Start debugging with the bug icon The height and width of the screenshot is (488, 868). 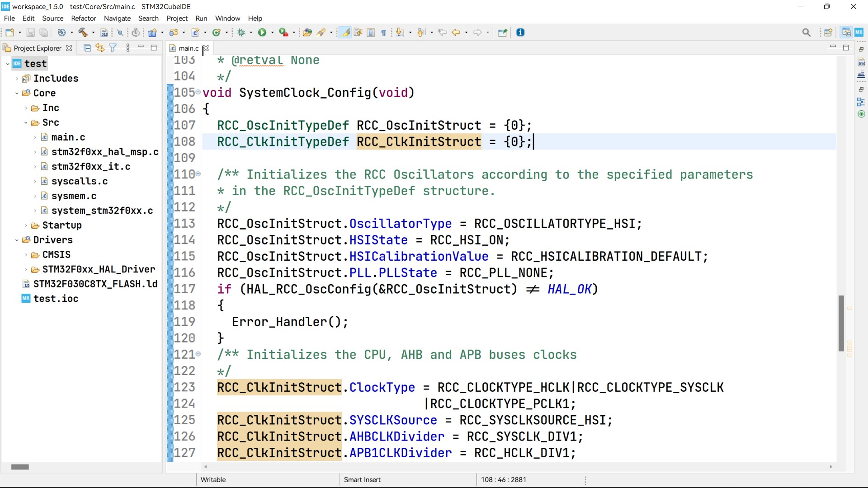pyautogui.click(x=241, y=33)
